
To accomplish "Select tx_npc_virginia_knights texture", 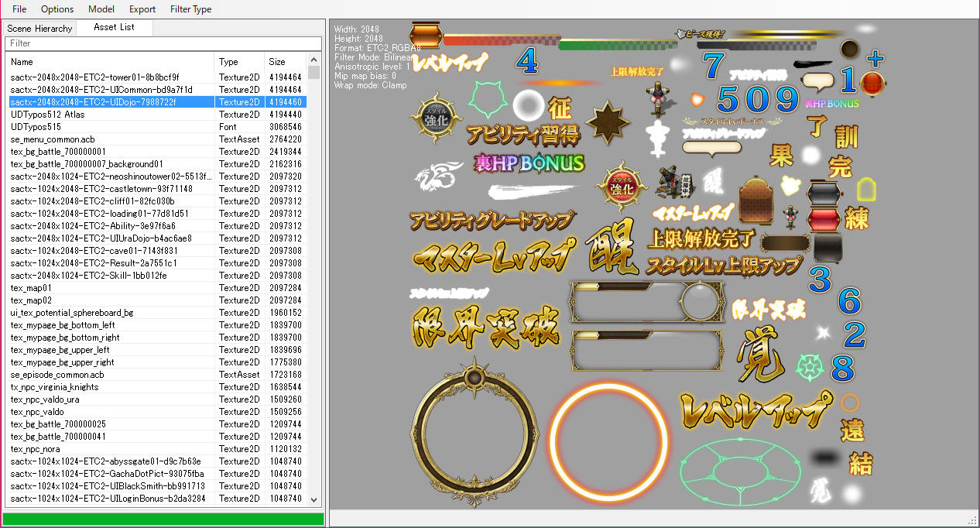I will coord(157,387).
